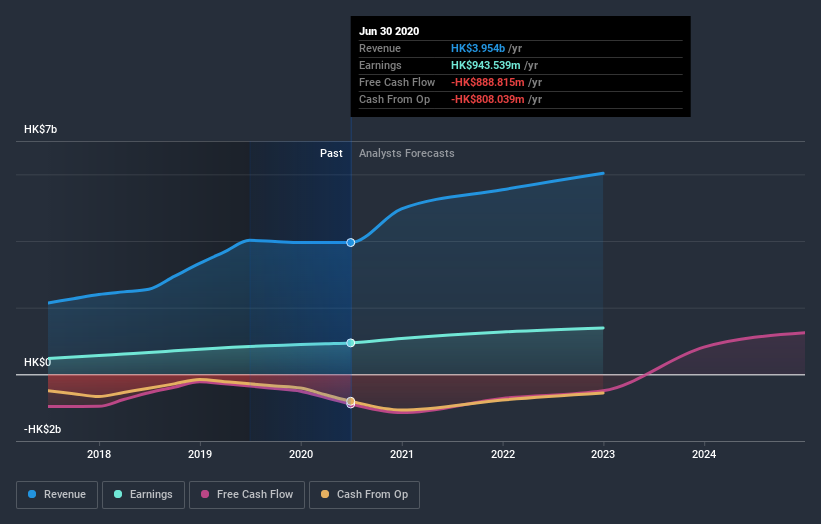Toggle the Revenue legend button
Viewport: 821px width, 524px height.
pos(57,495)
